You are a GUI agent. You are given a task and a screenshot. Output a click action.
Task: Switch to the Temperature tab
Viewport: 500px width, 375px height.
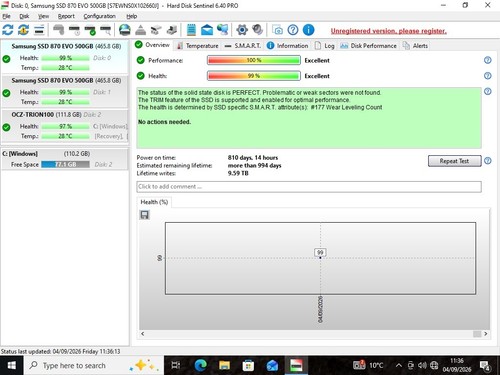click(x=197, y=46)
